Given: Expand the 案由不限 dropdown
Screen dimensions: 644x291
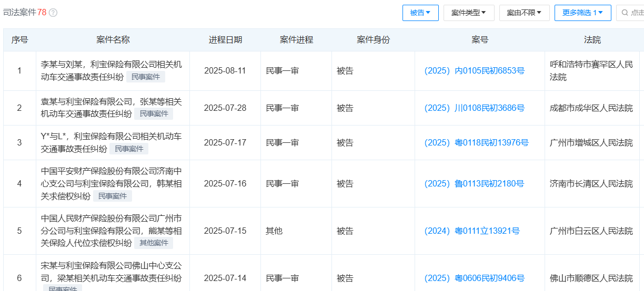Looking at the screenshot, I should tap(524, 13).
